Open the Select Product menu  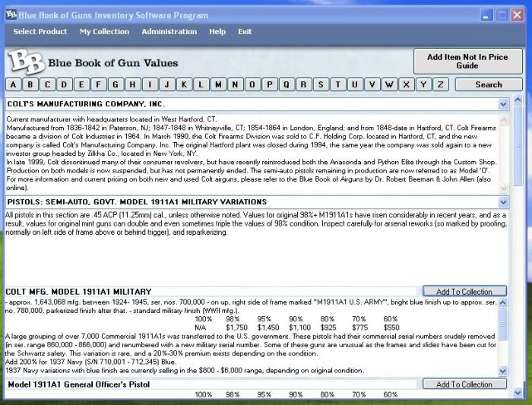pyautogui.click(x=40, y=32)
